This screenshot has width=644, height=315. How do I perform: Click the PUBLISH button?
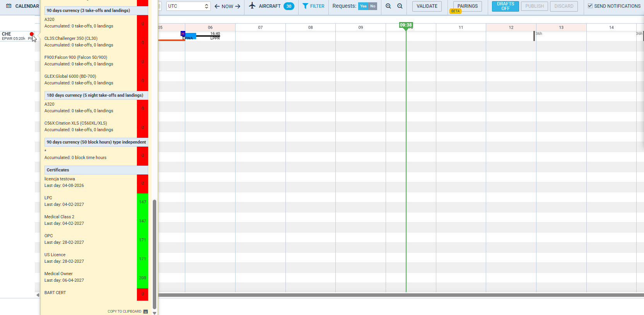tap(535, 6)
